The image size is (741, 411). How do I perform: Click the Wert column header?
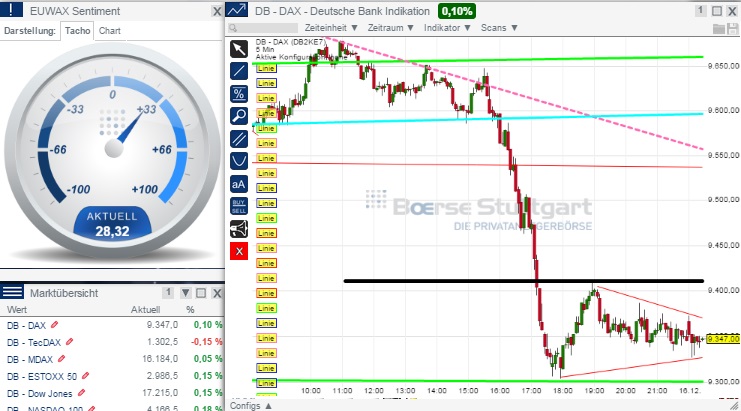pyautogui.click(x=17, y=310)
